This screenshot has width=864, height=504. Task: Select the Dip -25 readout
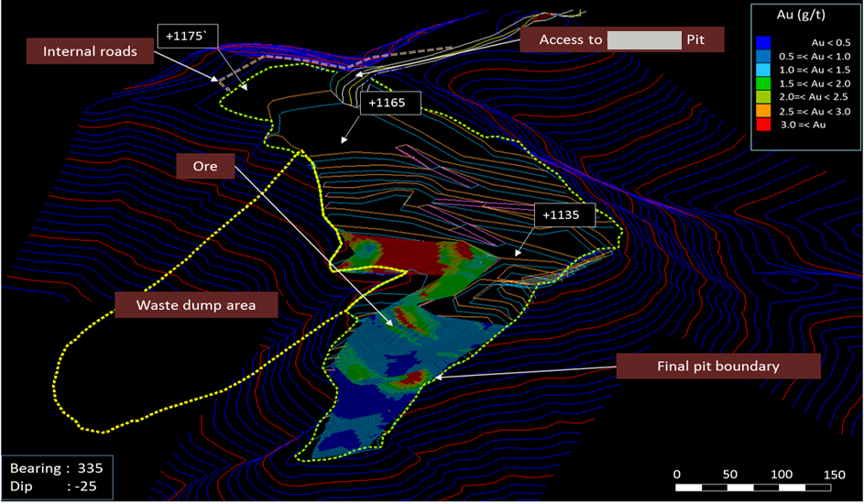coord(53,487)
